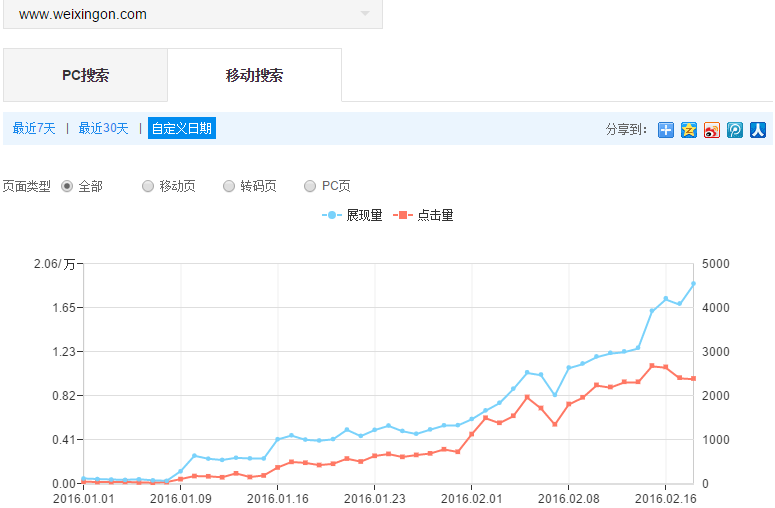Image resolution: width=775 pixels, height=508 pixels.
Task: Select the 全部 page type radio
Action: coord(68,186)
